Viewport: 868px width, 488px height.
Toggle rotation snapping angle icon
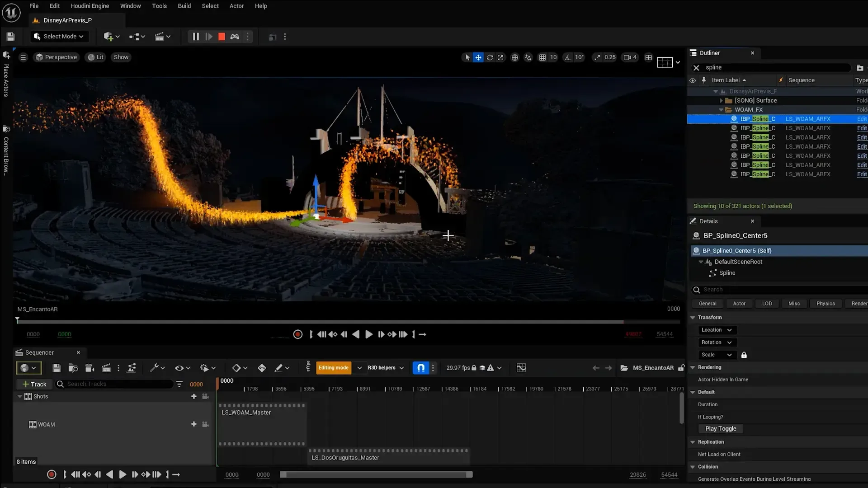pos(568,57)
